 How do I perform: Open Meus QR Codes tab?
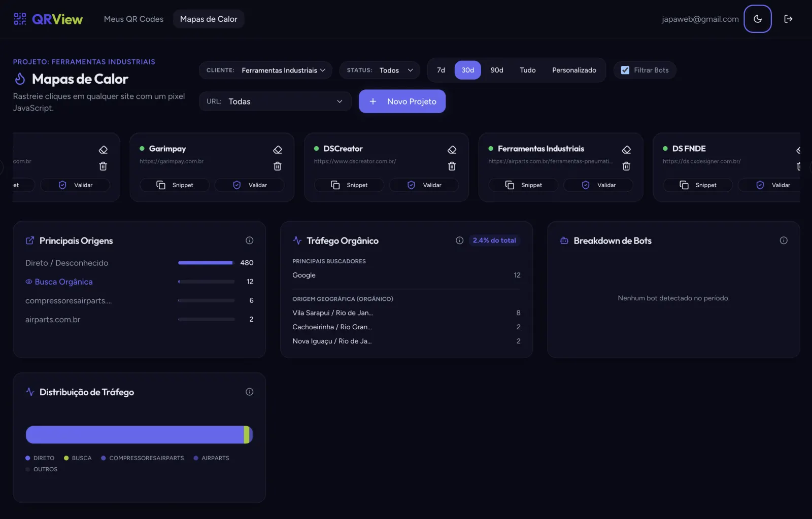coord(133,19)
